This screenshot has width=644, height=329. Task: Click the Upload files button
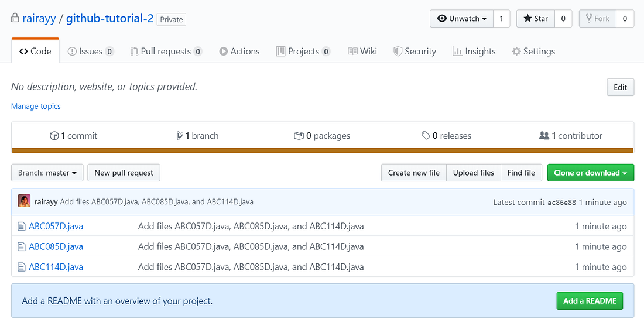474,173
